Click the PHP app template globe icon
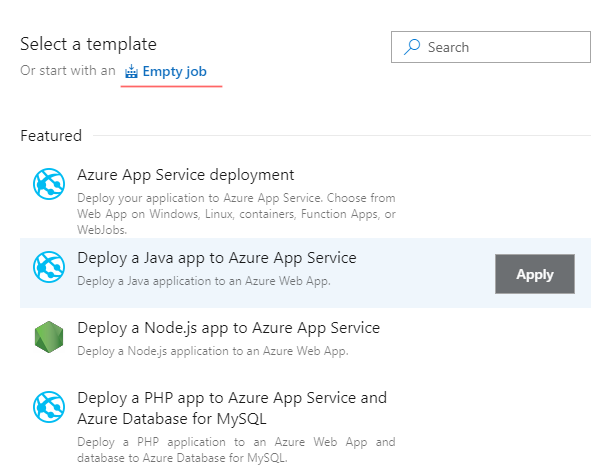Screen dimensions: 596x469 pos(49,407)
